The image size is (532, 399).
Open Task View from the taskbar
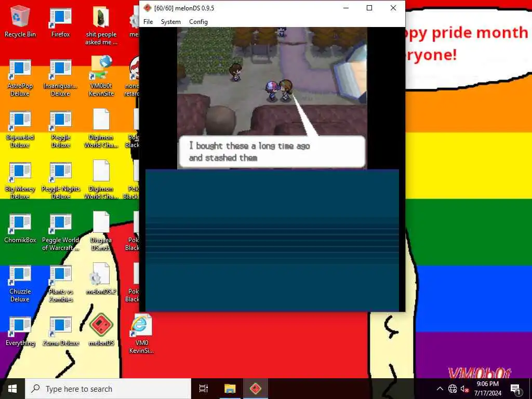click(204, 389)
